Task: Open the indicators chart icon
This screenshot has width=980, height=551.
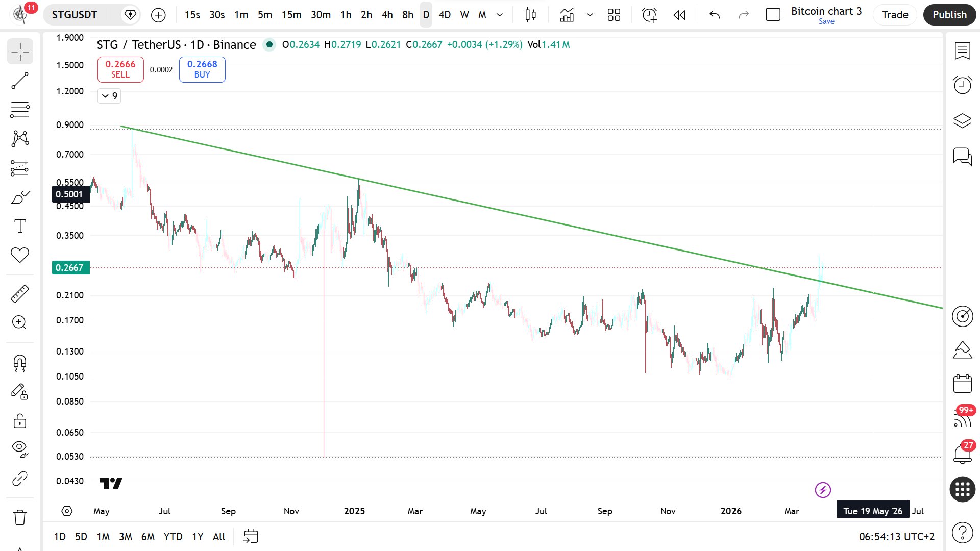Action: coord(567,15)
